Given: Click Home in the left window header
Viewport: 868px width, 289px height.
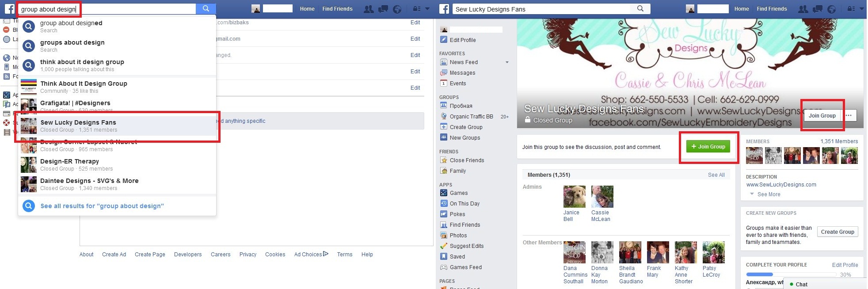Looking at the screenshot, I should [307, 9].
